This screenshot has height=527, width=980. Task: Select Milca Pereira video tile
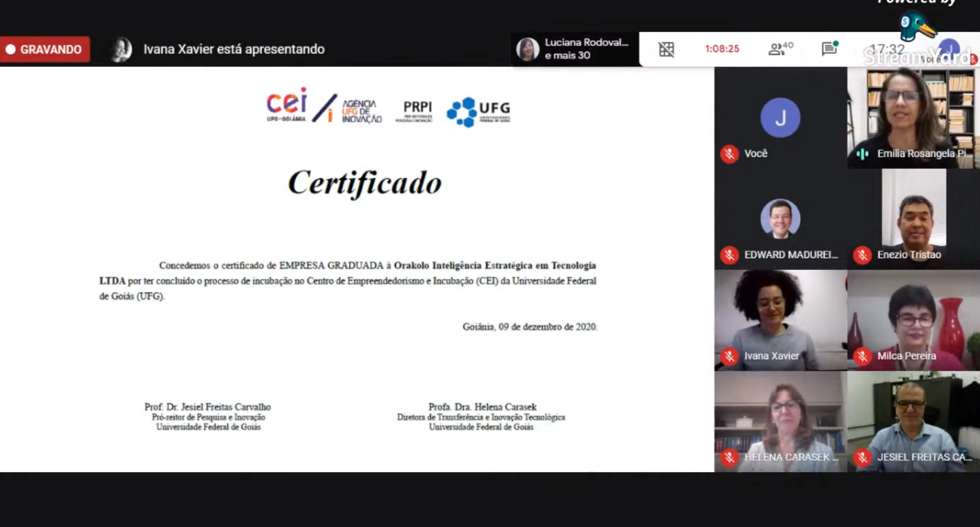(x=913, y=321)
